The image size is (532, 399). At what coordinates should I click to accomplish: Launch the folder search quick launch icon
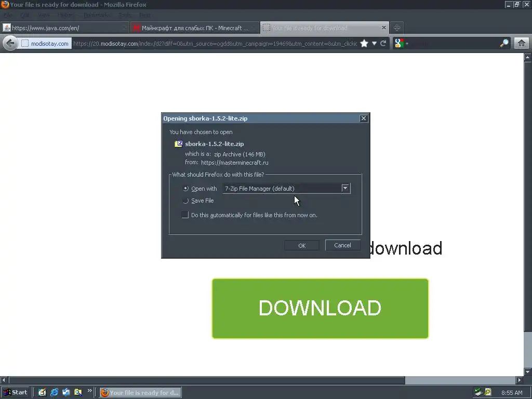pos(78,392)
